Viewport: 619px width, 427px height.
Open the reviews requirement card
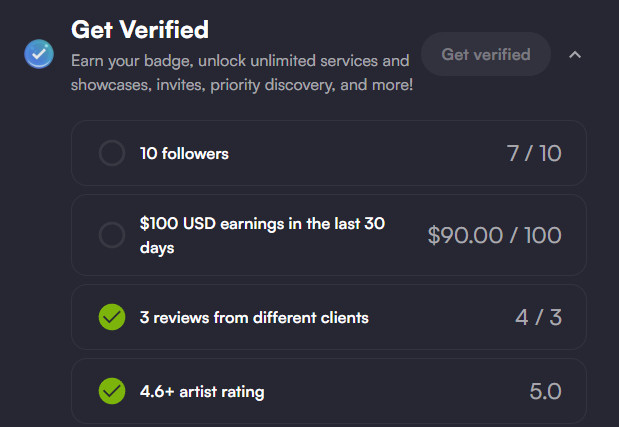pyautogui.click(x=328, y=317)
